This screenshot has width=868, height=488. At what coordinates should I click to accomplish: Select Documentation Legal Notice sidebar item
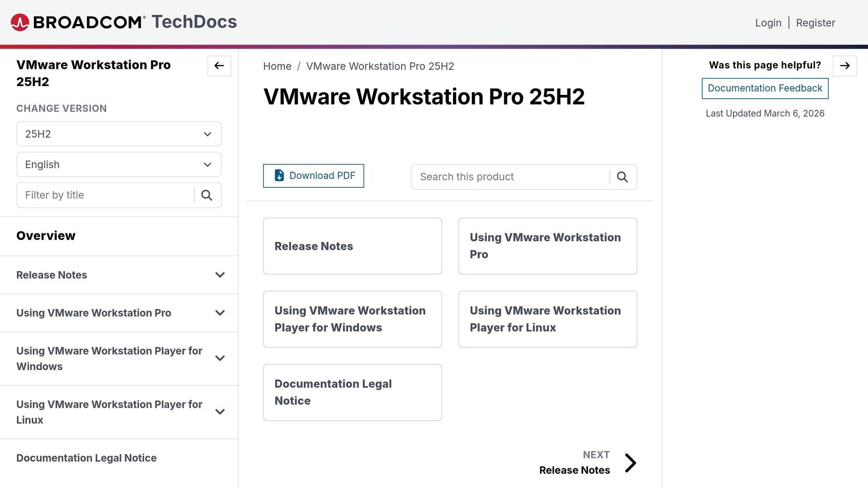[86, 458]
